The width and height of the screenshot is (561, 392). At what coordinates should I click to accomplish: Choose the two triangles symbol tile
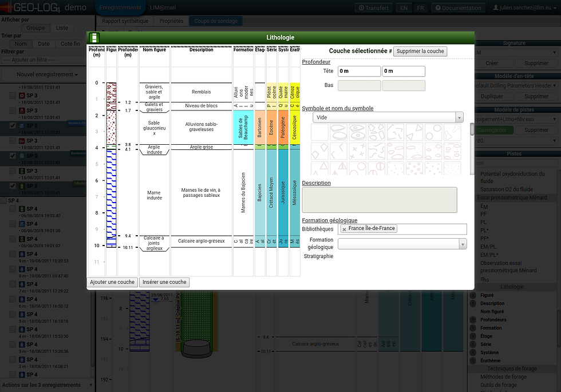coord(414,132)
